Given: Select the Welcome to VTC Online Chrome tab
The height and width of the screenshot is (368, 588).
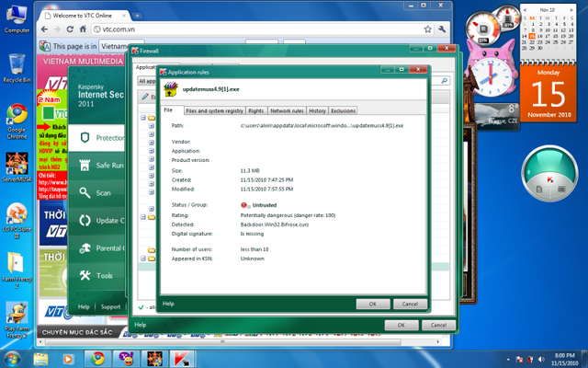Looking at the screenshot, I should [85, 16].
